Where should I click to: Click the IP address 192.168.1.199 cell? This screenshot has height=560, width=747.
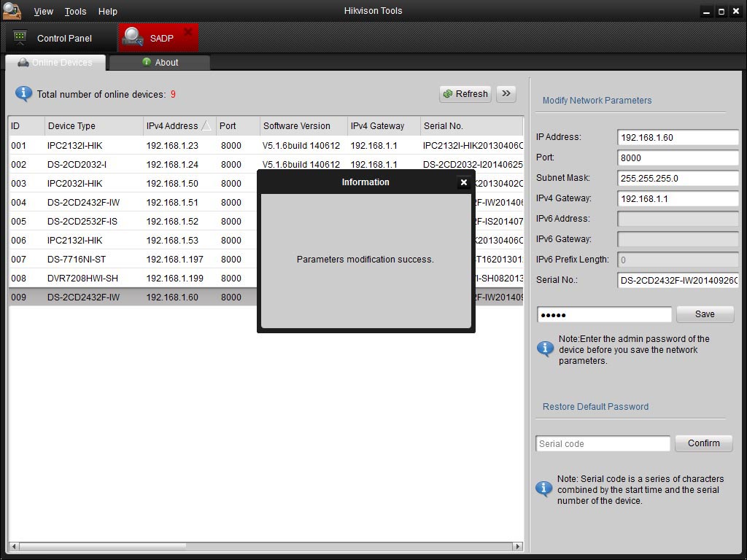pyautogui.click(x=174, y=278)
